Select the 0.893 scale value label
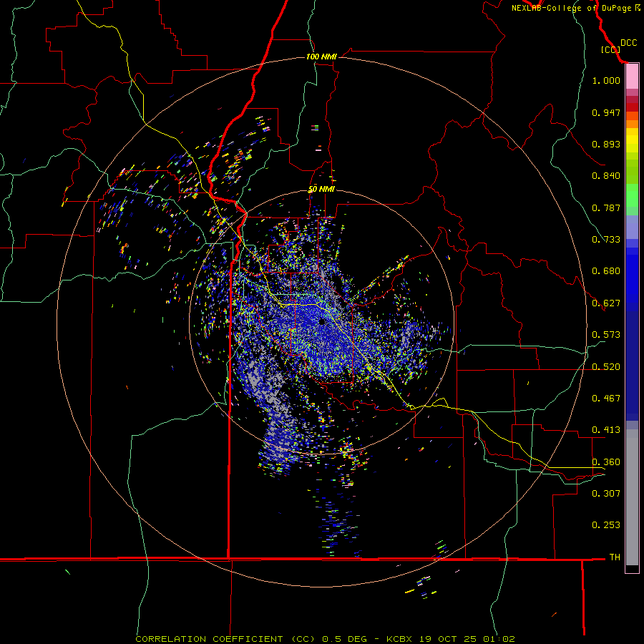The width and height of the screenshot is (644, 644). point(606,144)
